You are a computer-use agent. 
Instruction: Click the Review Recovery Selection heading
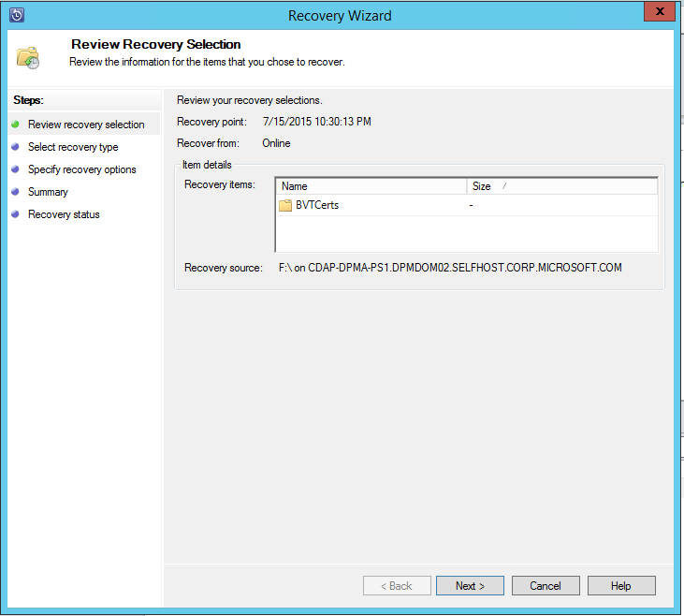tap(155, 44)
